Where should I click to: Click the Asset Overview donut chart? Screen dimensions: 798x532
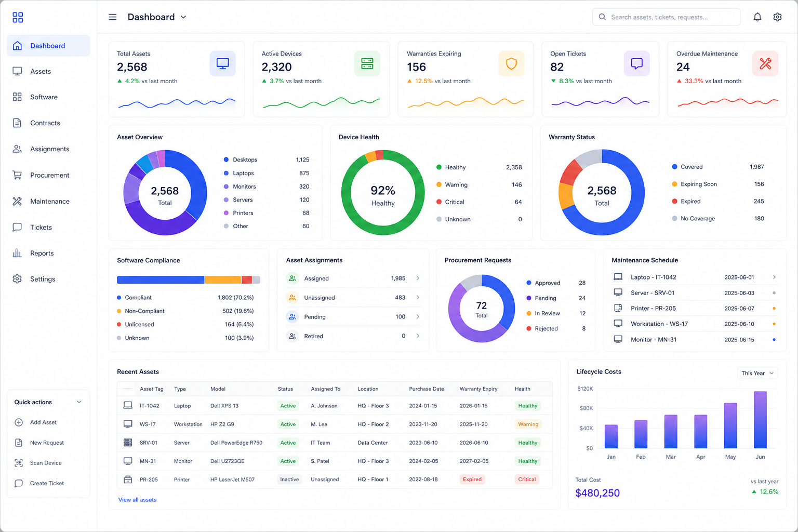pyautogui.click(x=165, y=193)
